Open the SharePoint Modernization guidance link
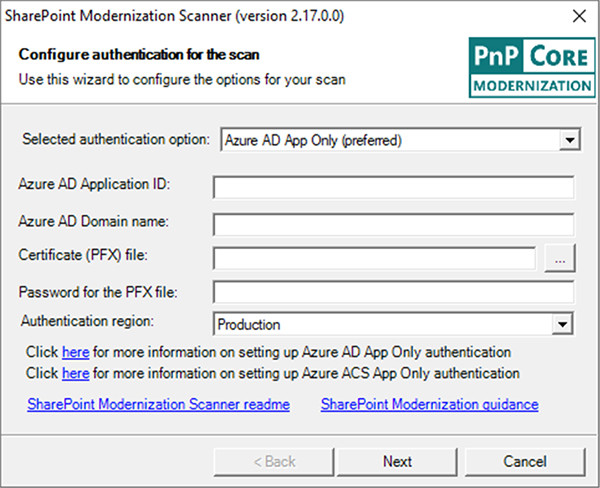600x488 pixels. pyautogui.click(x=430, y=404)
